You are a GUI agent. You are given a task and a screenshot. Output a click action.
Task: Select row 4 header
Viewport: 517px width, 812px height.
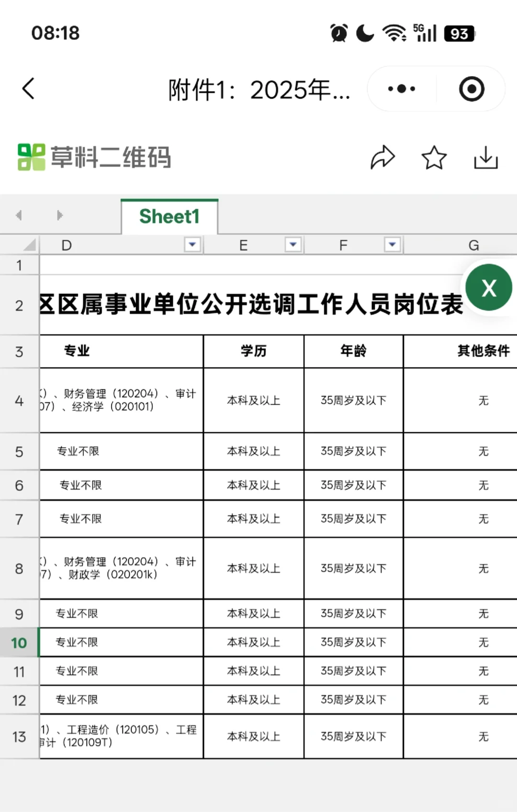[x=19, y=400]
